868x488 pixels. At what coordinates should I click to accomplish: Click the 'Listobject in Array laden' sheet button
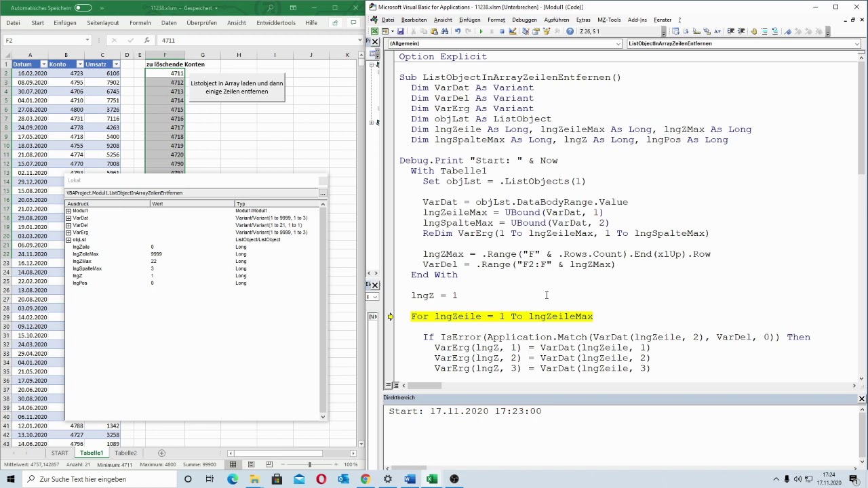(237, 87)
